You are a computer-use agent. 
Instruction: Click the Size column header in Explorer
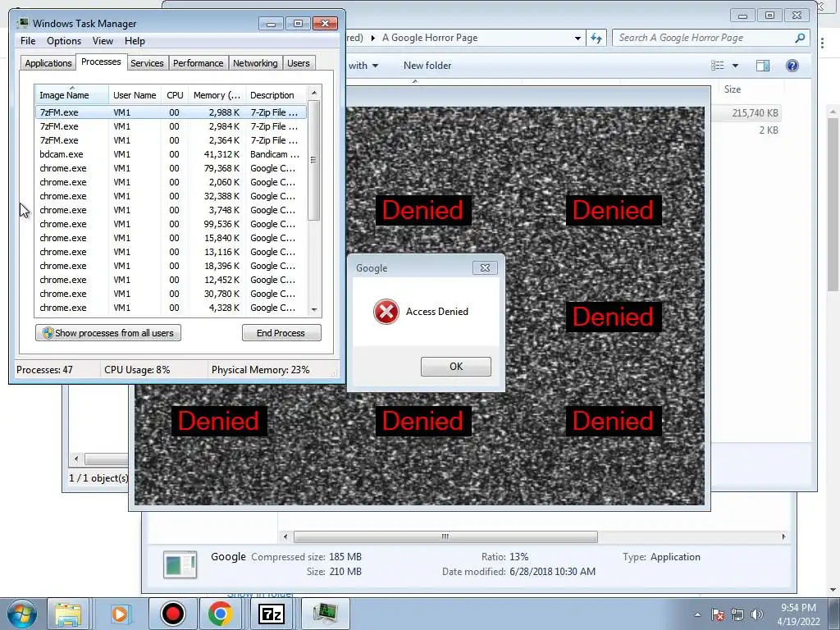[733, 89]
